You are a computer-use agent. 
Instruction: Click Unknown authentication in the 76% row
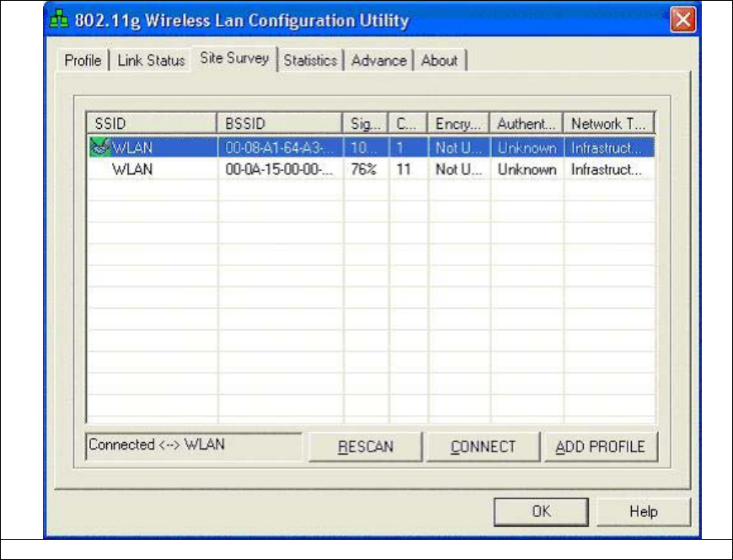(527, 169)
